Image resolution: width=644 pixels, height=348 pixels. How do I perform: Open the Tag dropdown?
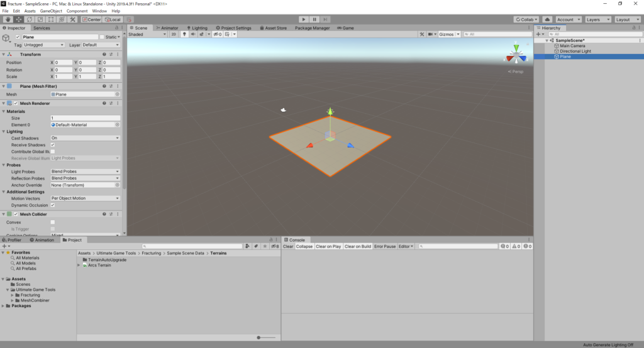[x=43, y=45]
